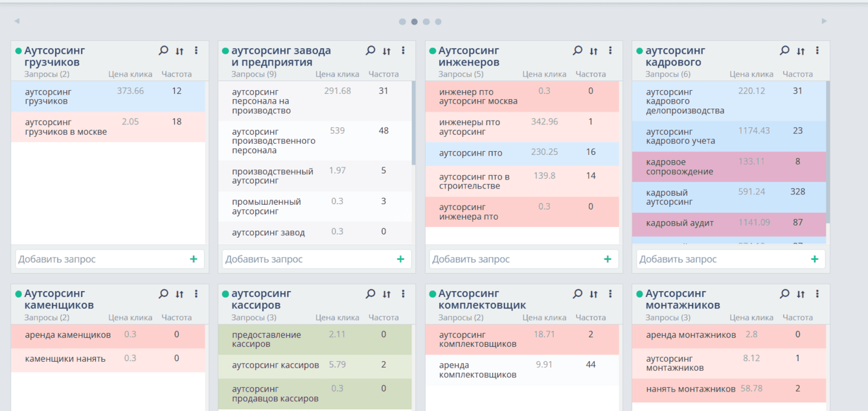
Task: Search within аутсорсинг кадрового group
Action: coord(784,51)
